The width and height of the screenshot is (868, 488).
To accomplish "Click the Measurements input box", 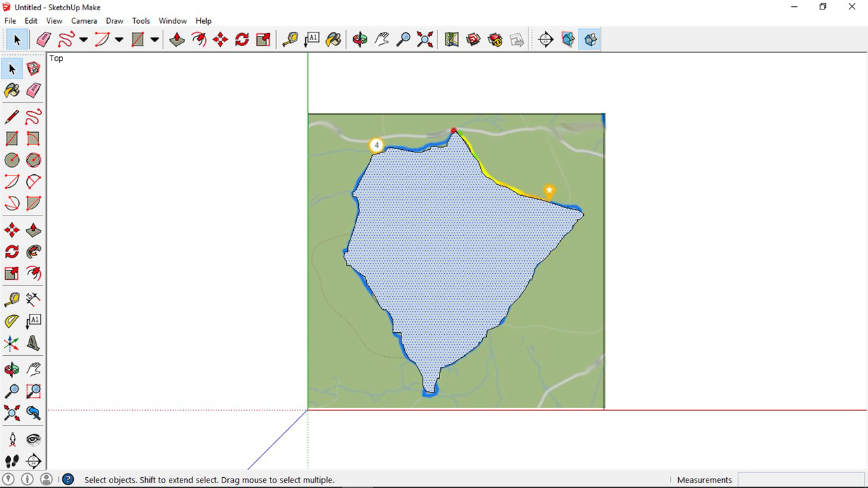I will 801,480.
